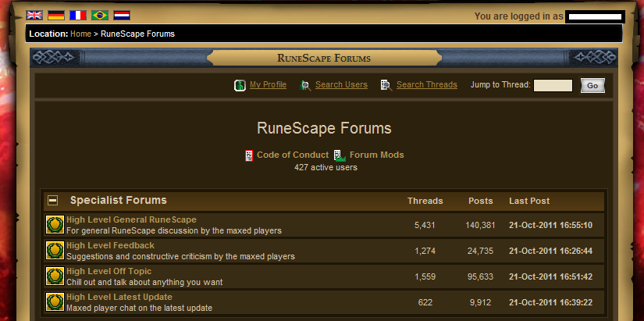
Task: Click "For general RuneScape discussion by the maxed players"
Action: 174,230
